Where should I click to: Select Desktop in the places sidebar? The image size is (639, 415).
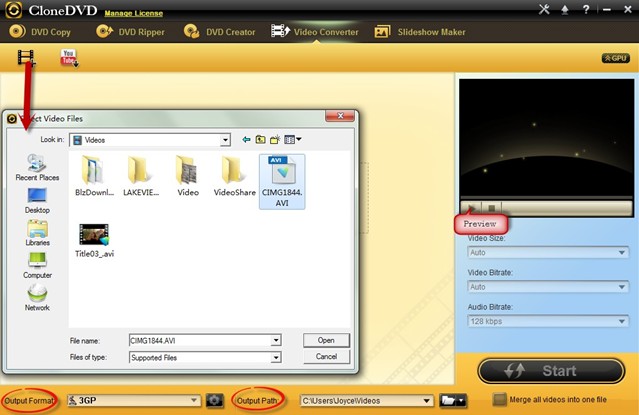(37, 201)
